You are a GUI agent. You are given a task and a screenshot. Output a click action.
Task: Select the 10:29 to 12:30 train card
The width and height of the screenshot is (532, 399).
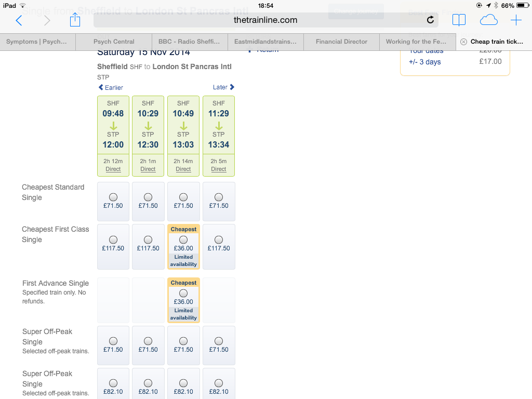148,136
